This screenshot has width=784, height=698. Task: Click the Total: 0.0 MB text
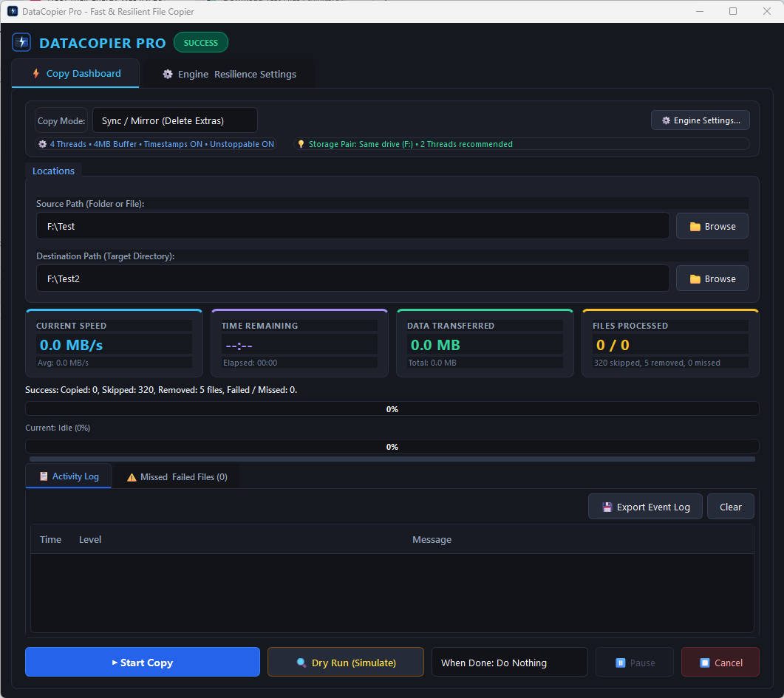pyautogui.click(x=432, y=363)
